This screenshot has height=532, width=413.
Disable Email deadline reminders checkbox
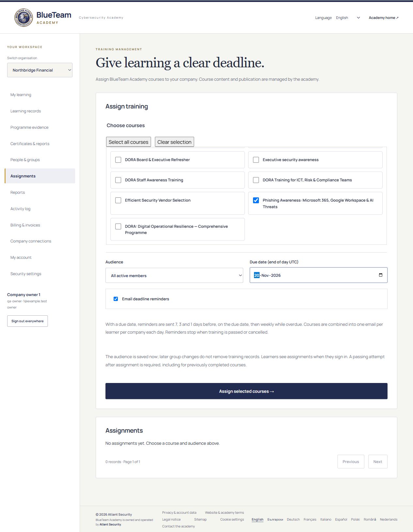point(116,299)
